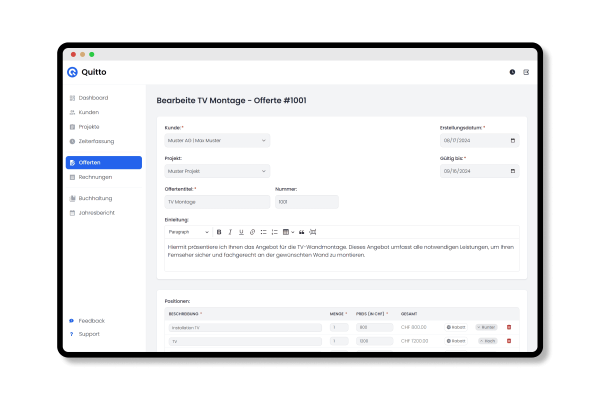The image size is (600, 400).
Task: Open the Feedback link in sidebar
Action: click(91, 320)
